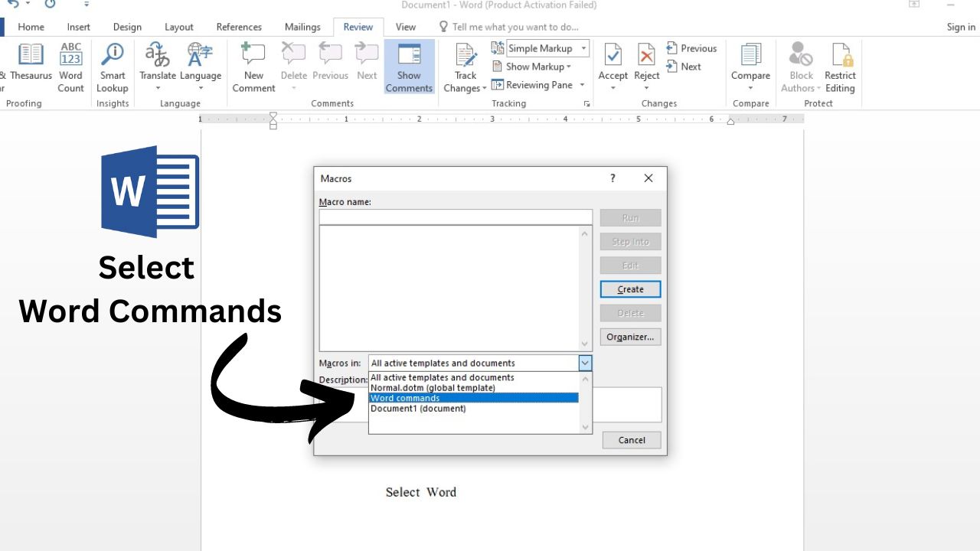Select Word commands in the list
Image resolution: width=980 pixels, height=551 pixels.
(x=473, y=398)
